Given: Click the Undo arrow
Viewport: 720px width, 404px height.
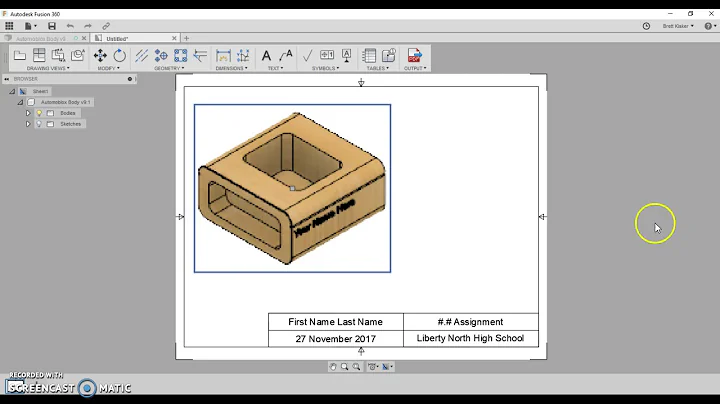Looking at the screenshot, I should [x=70, y=26].
